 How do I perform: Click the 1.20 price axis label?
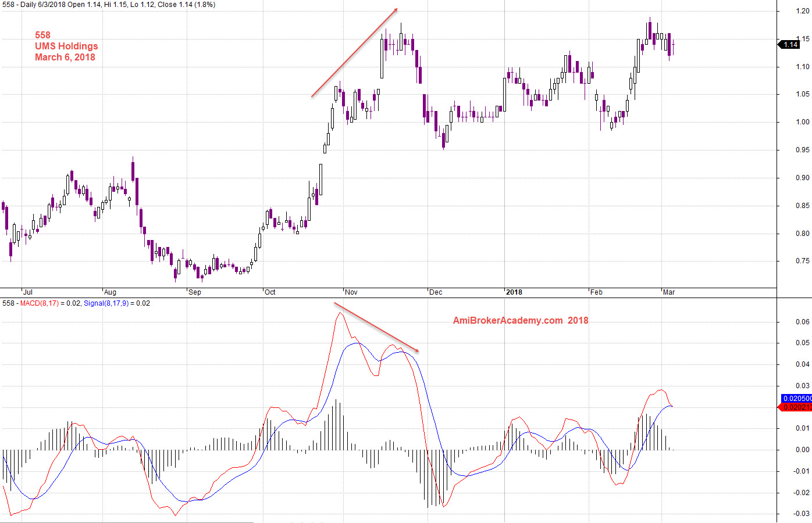coord(803,11)
